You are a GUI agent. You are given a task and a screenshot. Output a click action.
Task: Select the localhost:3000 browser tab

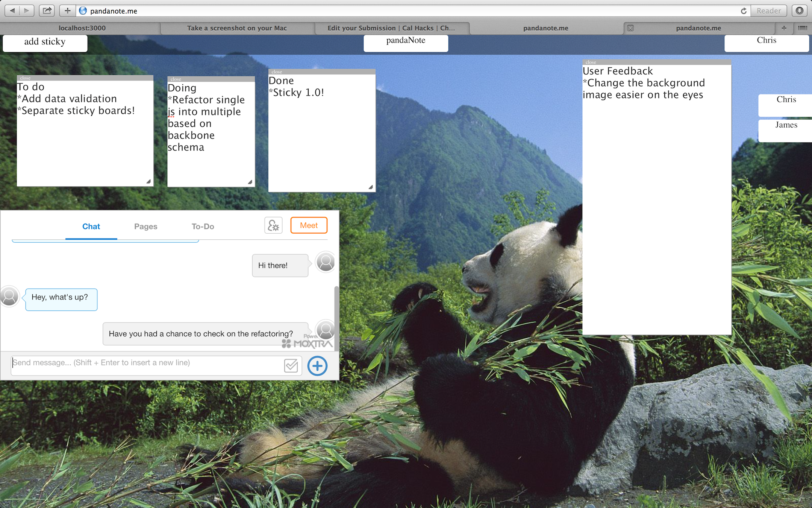82,28
